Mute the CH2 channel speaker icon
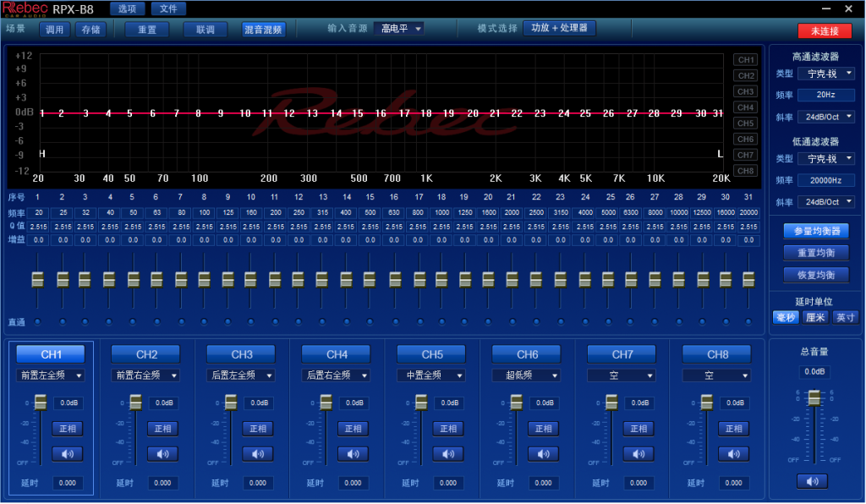 pyautogui.click(x=162, y=454)
